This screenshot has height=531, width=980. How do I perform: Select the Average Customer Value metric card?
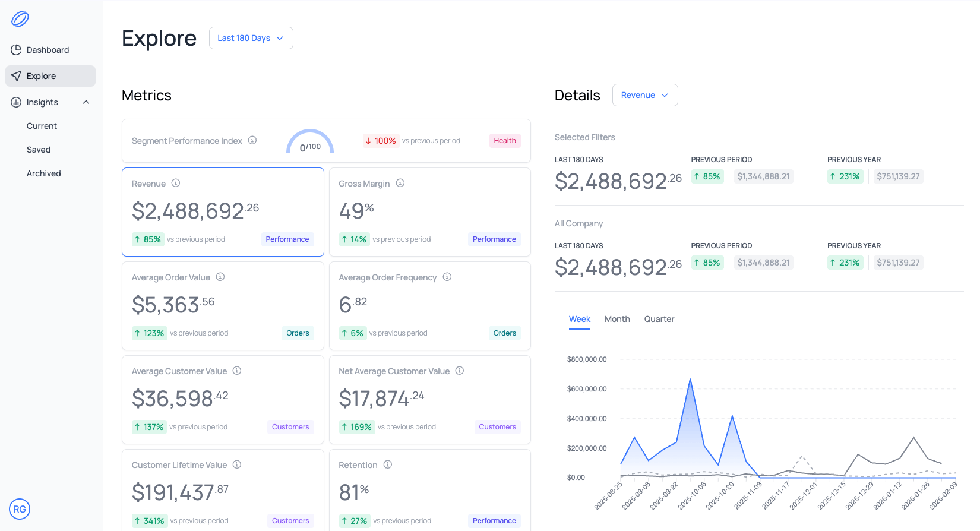(x=223, y=399)
